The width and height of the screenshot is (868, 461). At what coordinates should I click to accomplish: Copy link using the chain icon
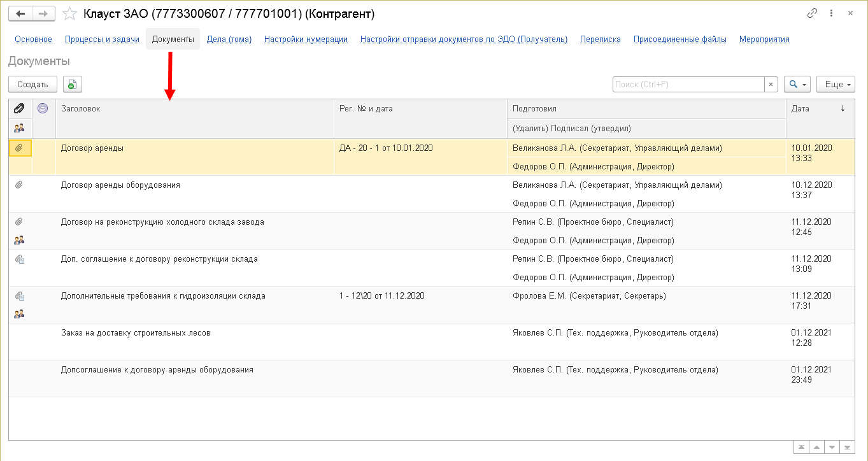pyautogui.click(x=812, y=13)
